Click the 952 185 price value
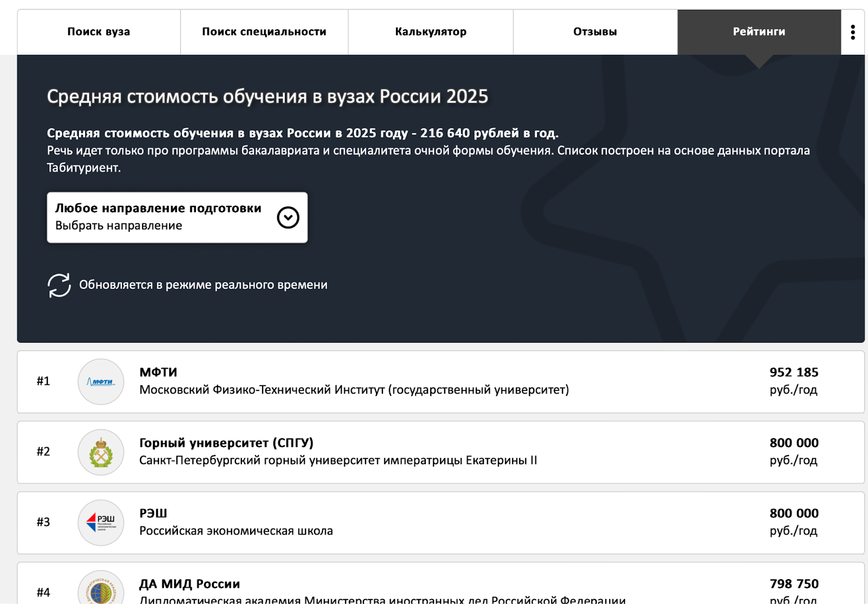This screenshot has width=868, height=604. (x=794, y=372)
